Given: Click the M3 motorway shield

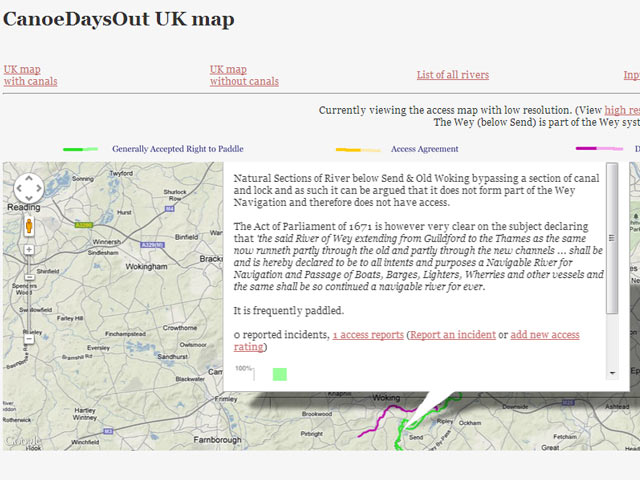Looking at the screenshot, I should [x=108, y=431].
